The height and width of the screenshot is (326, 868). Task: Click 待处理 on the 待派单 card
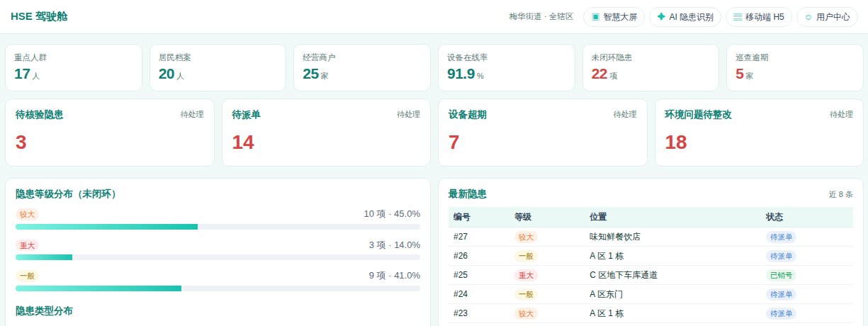click(408, 114)
